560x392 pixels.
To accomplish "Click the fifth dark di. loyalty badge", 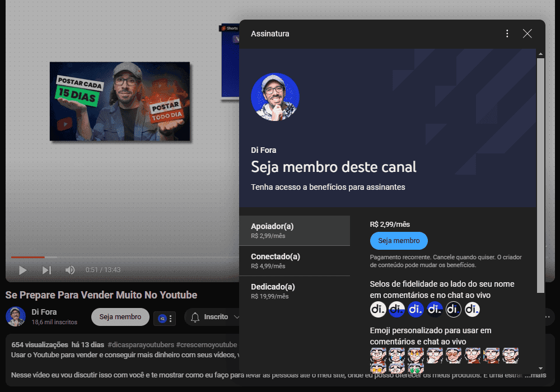I will click(454, 310).
